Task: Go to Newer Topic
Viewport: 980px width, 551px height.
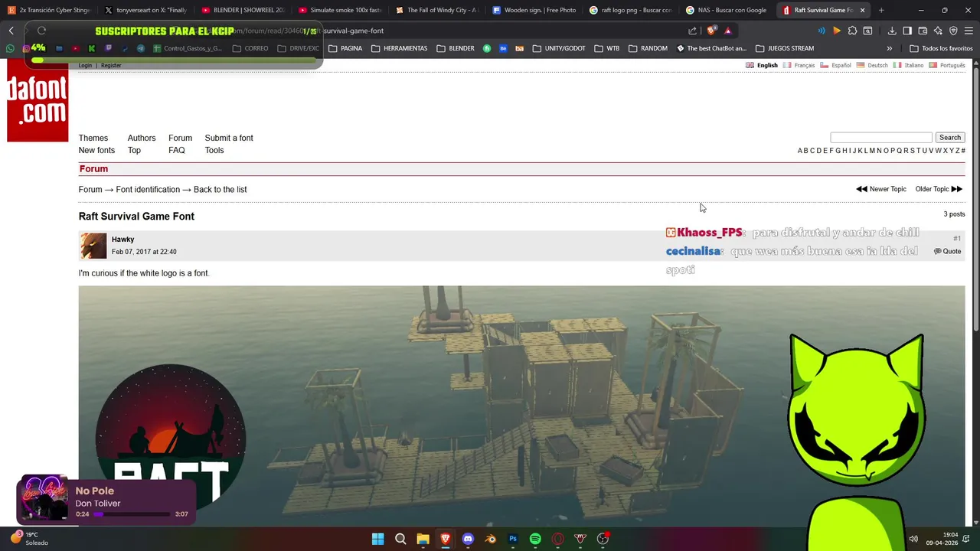Action: (881, 189)
